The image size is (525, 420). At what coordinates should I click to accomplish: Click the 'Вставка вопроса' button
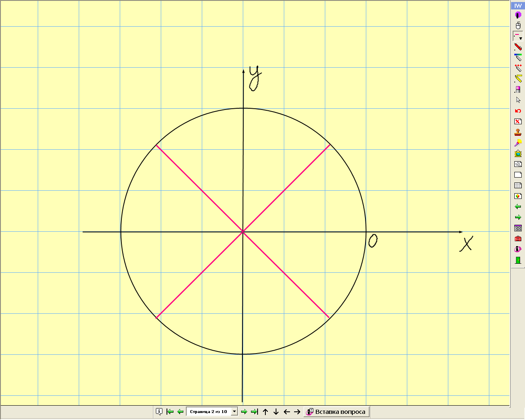pyautogui.click(x=336, y=411)
